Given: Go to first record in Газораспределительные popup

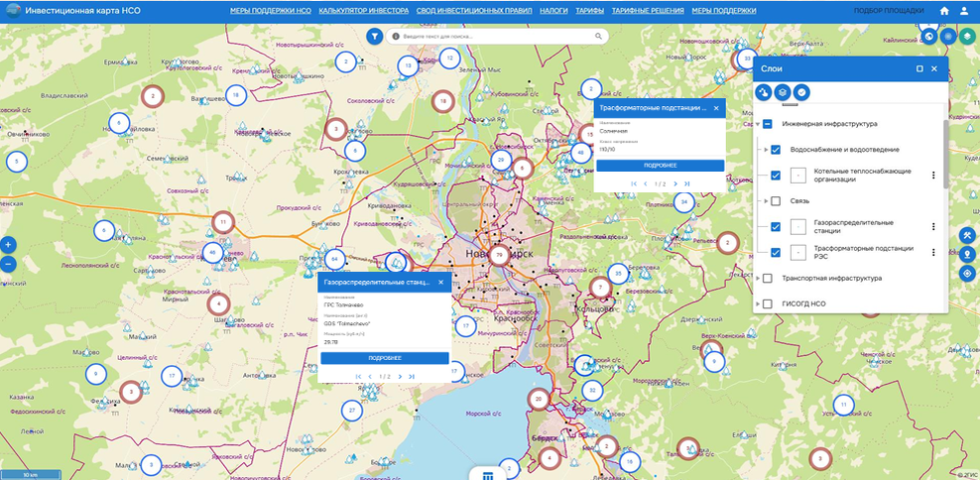Looking at the screenshot, I should (358, 377).
